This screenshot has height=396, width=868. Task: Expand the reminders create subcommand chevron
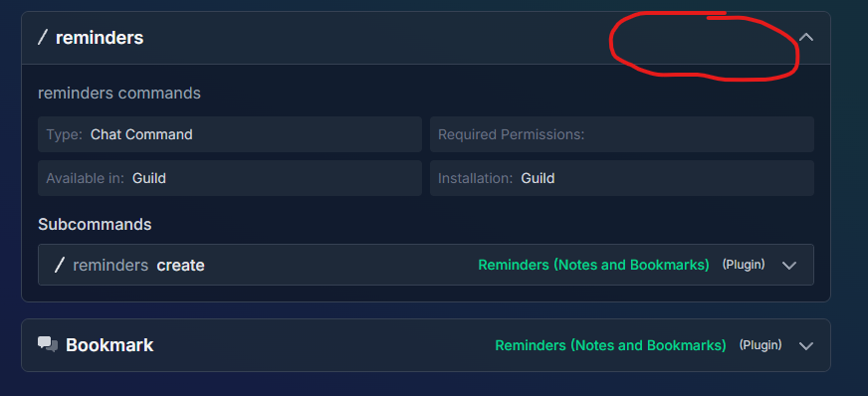tap(788, 266)
